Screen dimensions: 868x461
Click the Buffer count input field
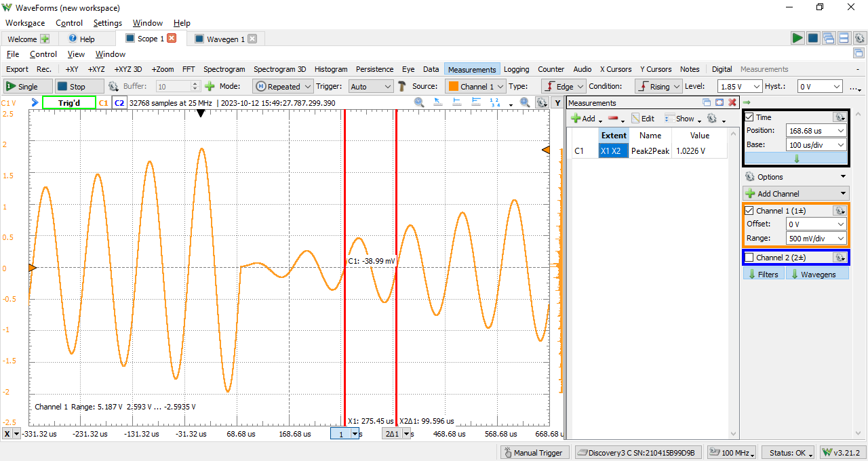click(173, 86)
